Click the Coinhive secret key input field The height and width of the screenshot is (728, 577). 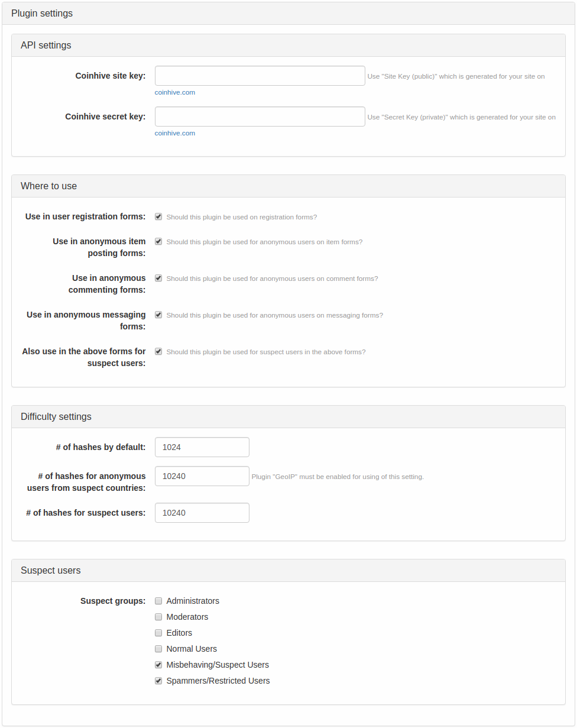tap(260, 117)
